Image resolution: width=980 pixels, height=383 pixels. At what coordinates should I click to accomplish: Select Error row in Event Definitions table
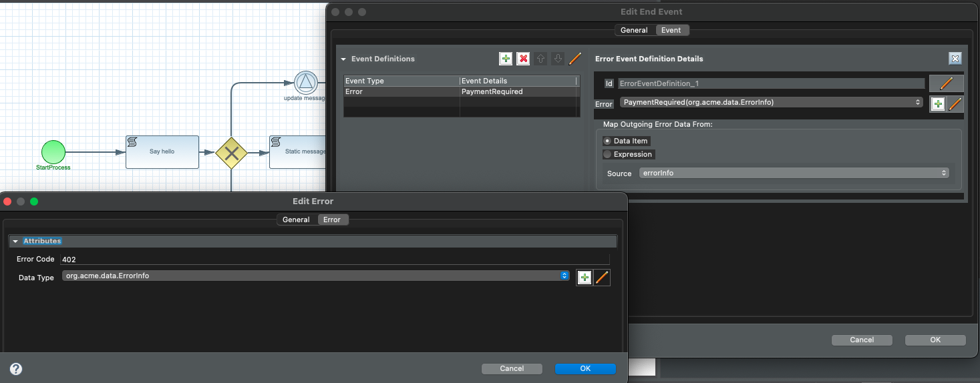(461, 91)
